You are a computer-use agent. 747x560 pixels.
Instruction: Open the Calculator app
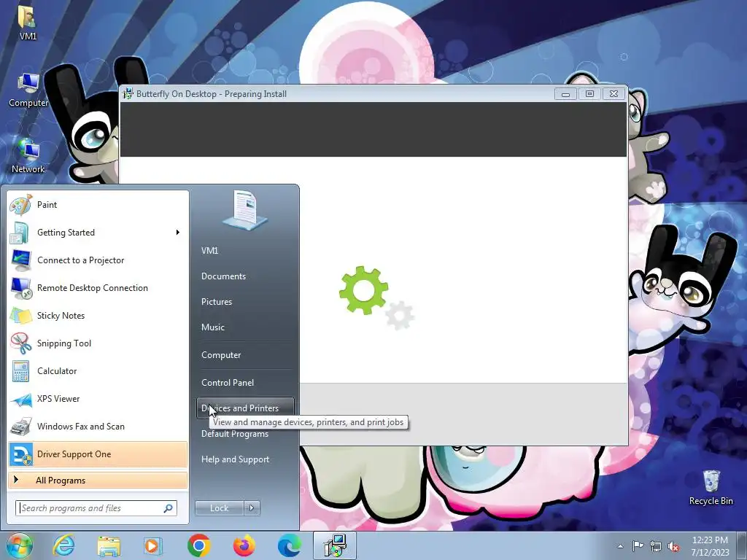click(x=98, y=371)
